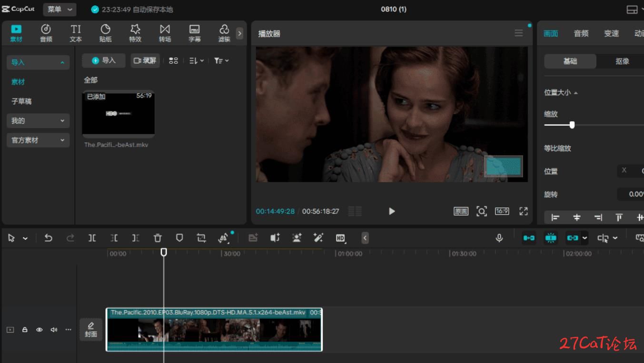Click the 录屏 screen record button
This screenshot has width=644, height=363.
(x=145, y=60)
